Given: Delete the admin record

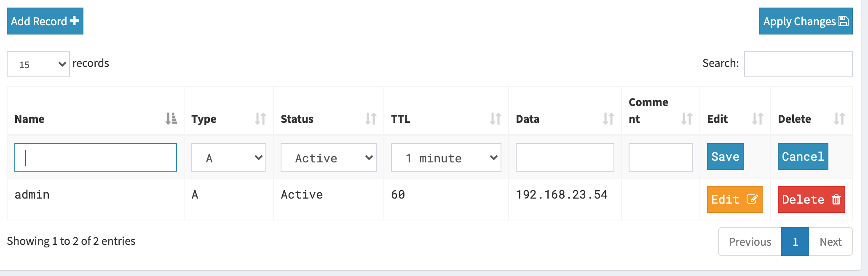Looking at the screenshot, I should 812,199.
